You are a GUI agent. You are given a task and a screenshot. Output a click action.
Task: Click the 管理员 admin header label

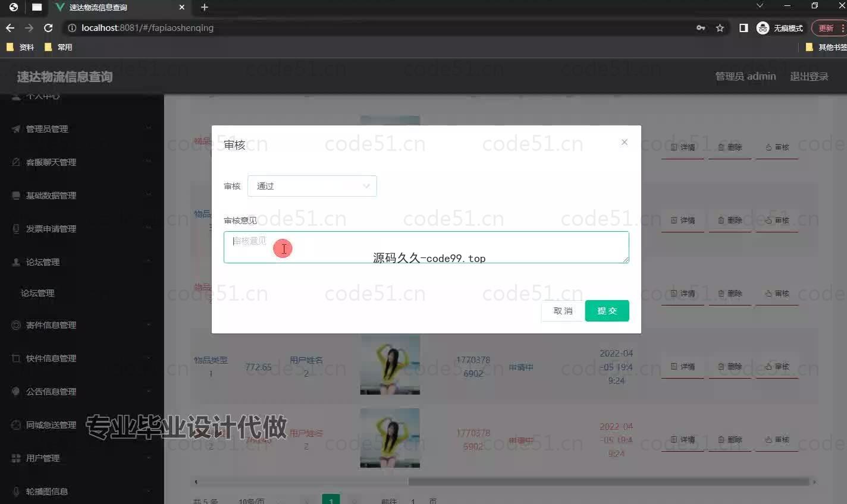[745, 76]
